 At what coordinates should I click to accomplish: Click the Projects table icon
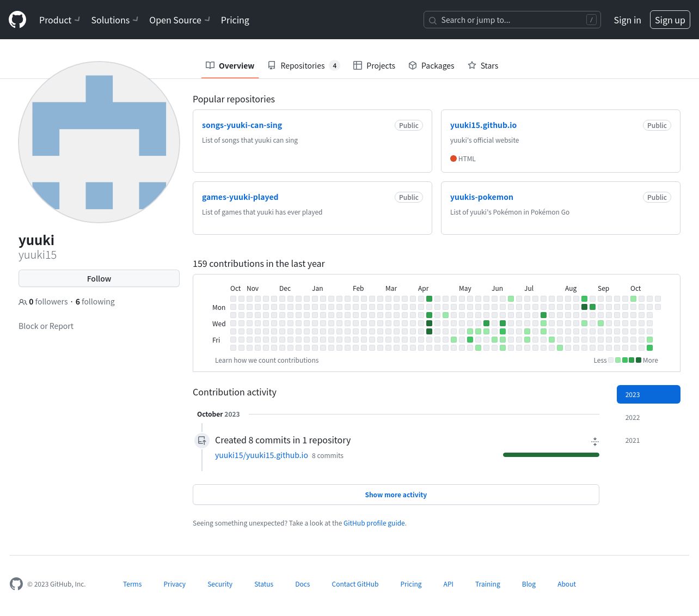pyautogui.click(x=358, y=65)
